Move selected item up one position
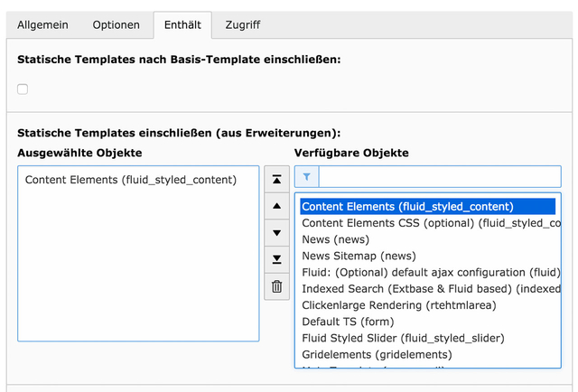Image resolution: width=578 pixels, height=392 pixels. 277,206
